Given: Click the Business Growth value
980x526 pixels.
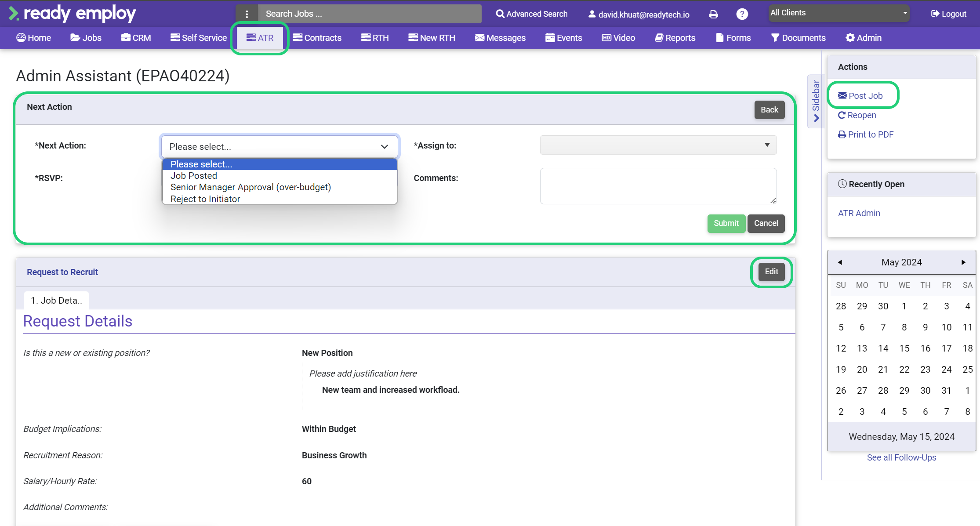Looking at the screenshot, I should [x=334, y=455].
